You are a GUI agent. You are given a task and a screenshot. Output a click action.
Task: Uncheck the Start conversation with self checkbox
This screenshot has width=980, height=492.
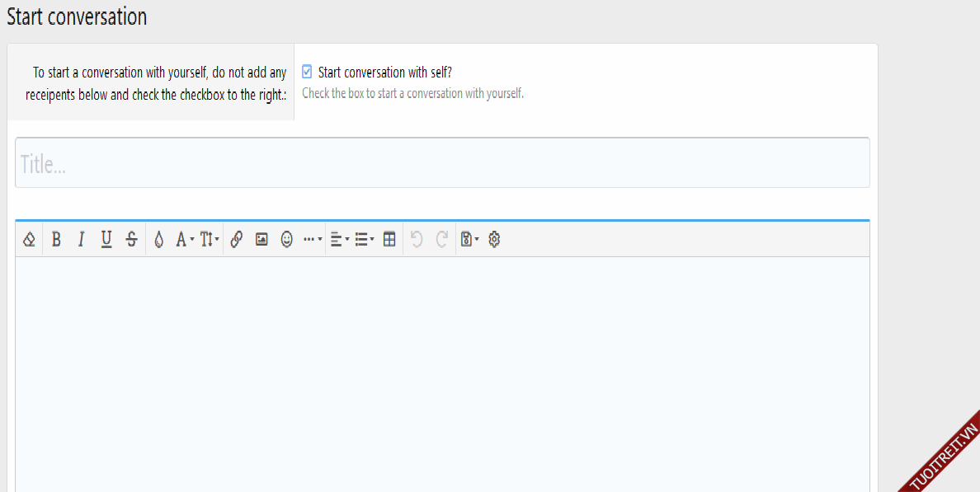pyautogui.click(x=307, y=72)
